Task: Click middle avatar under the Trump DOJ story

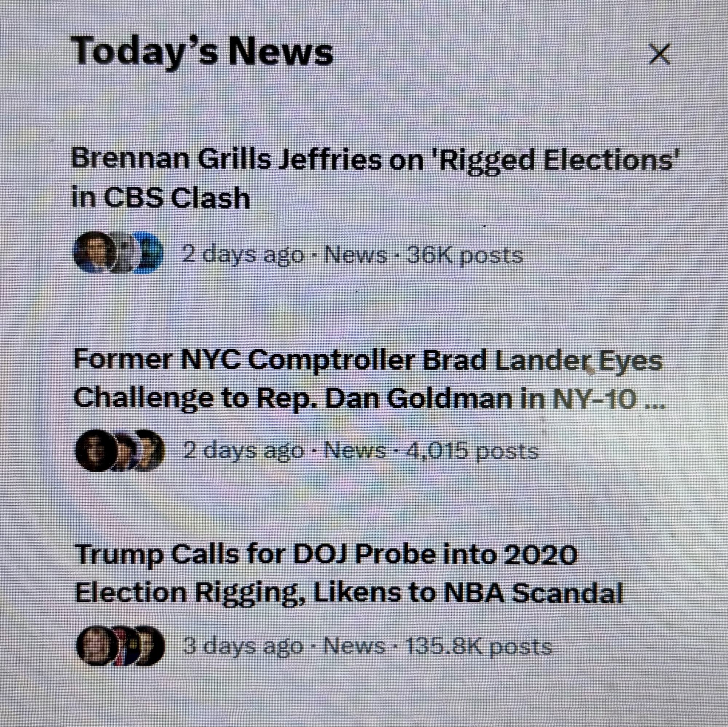Action: [x=124, y=646]
